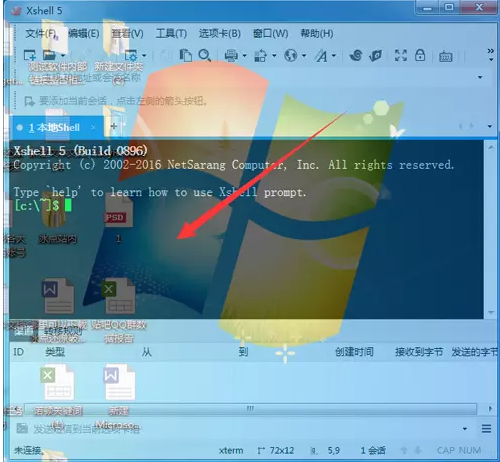The image size is (500, 462).
Task: Click the 到 column header
Action: (243, 352)
